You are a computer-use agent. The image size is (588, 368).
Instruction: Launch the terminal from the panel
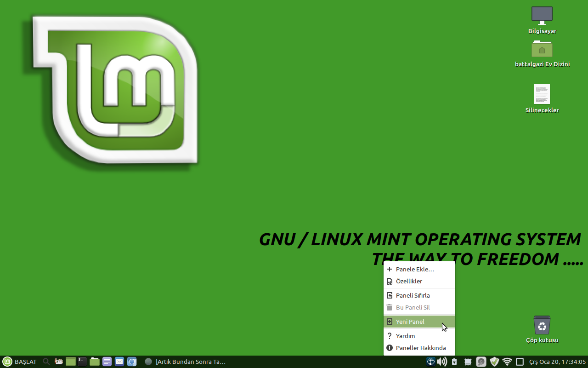click(82, 362)
